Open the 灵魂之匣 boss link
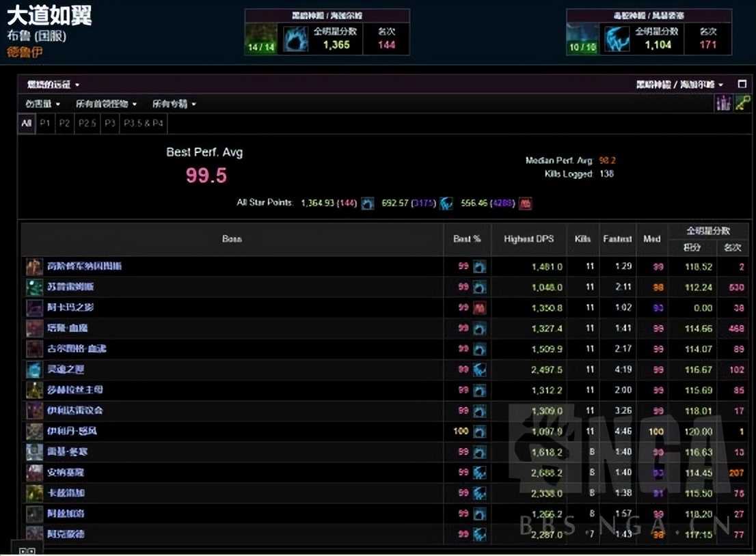756x556 pixels. coord(66,369)
